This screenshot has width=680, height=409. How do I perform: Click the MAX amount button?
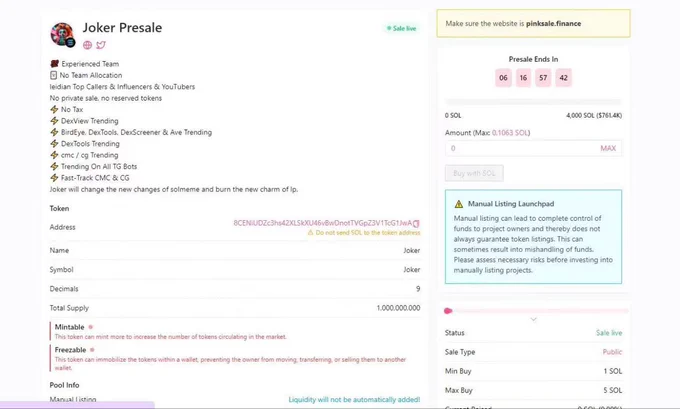pyautogui.click(x=608, y=148)
